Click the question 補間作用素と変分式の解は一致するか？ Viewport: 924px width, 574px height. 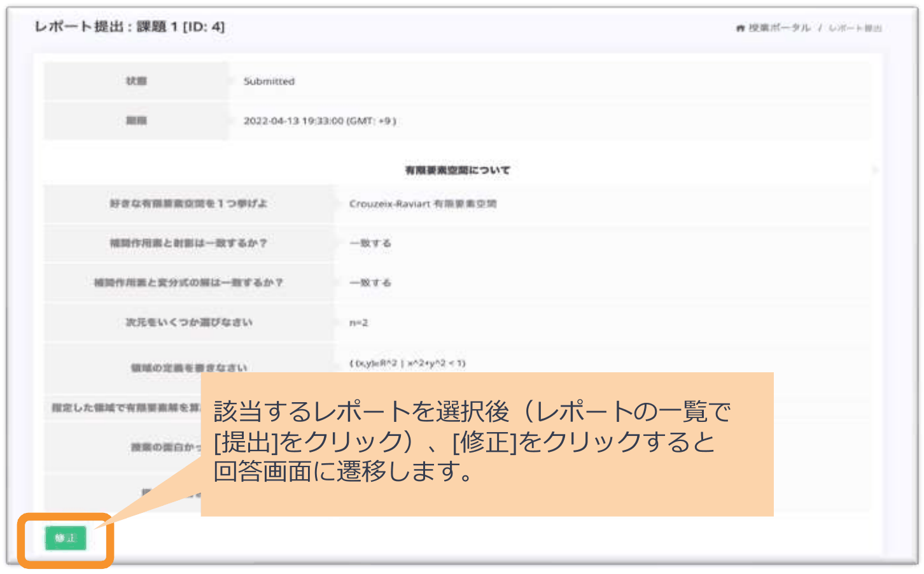(x=188, y=283)
